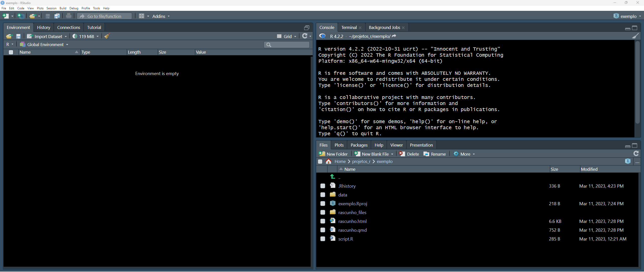Image resolution: width=644 pixels, height=272 pixels.
Task: Open the Global Environment dropdown
Action: click(44, 45)
